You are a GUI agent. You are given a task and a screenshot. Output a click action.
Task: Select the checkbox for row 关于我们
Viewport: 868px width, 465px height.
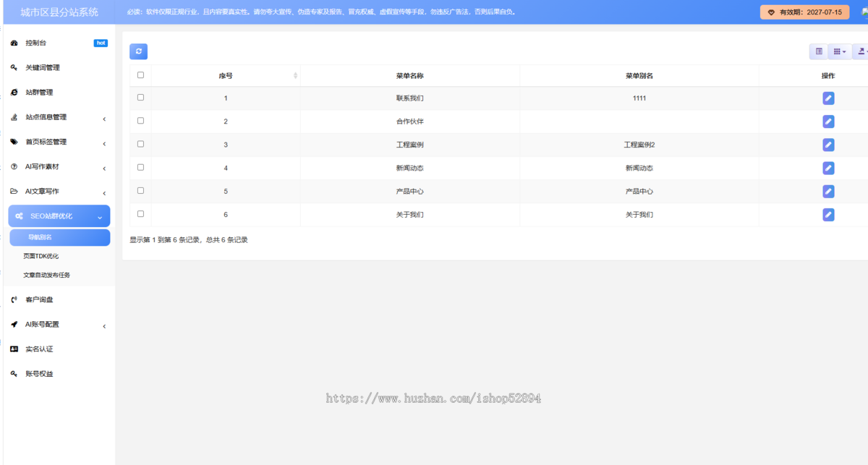[x=140, y=213]
